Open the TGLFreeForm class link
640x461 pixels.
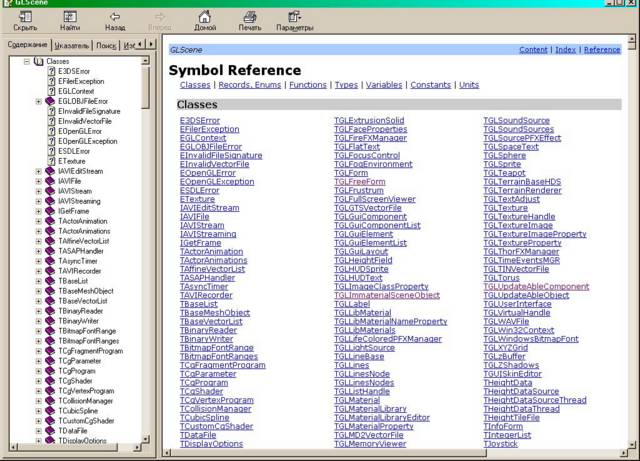click(x=360, y=182)
